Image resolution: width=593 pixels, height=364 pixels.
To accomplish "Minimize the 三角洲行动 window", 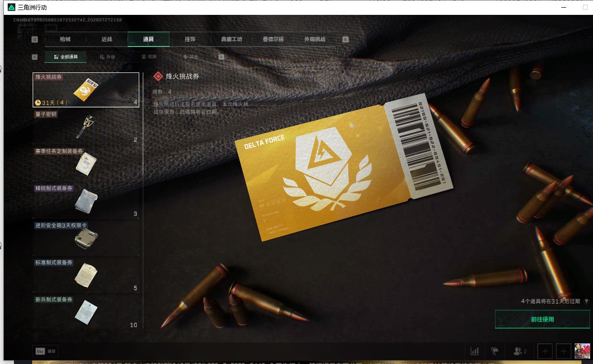I will (x=564, y=7).
